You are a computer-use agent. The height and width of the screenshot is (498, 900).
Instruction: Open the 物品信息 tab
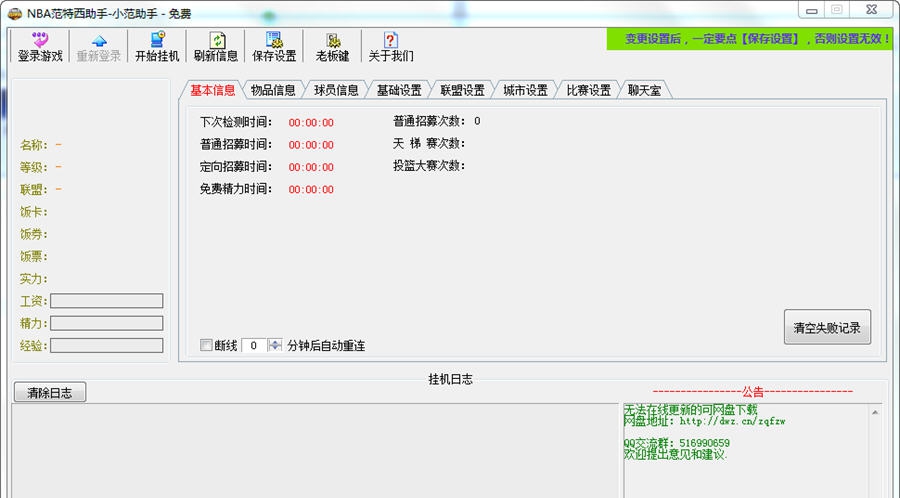(273, 90)
